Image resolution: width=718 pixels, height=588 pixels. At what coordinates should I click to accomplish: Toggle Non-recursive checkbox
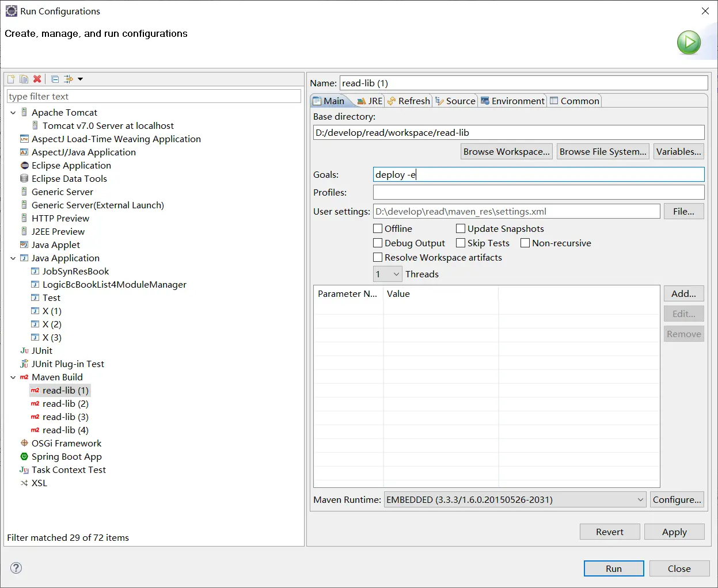click(525, 243)
